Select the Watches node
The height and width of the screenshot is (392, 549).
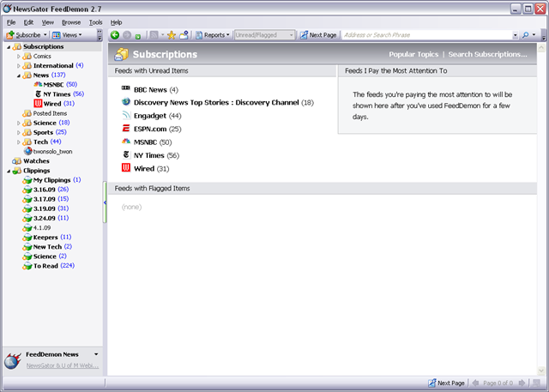pos(31,161)
